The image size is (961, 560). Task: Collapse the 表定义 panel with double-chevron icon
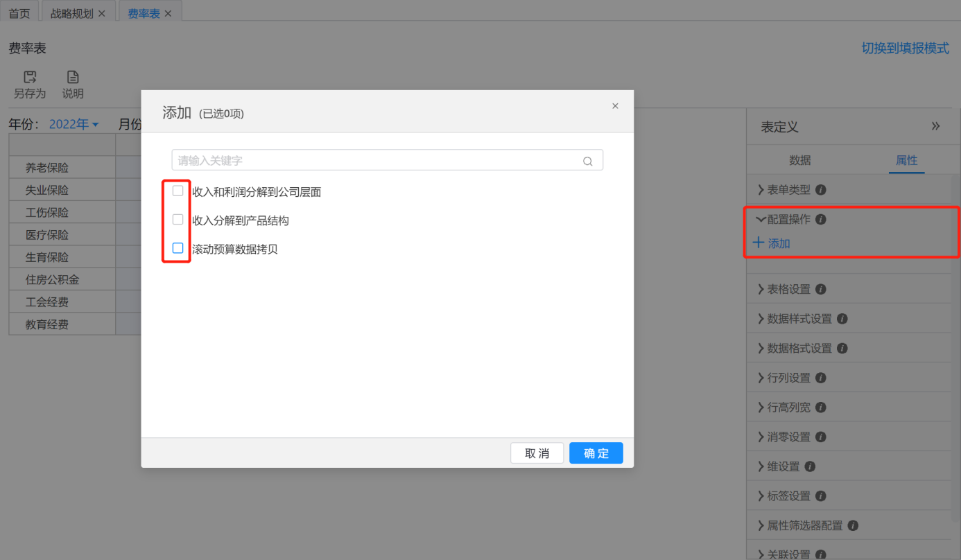tap(935, 126)
